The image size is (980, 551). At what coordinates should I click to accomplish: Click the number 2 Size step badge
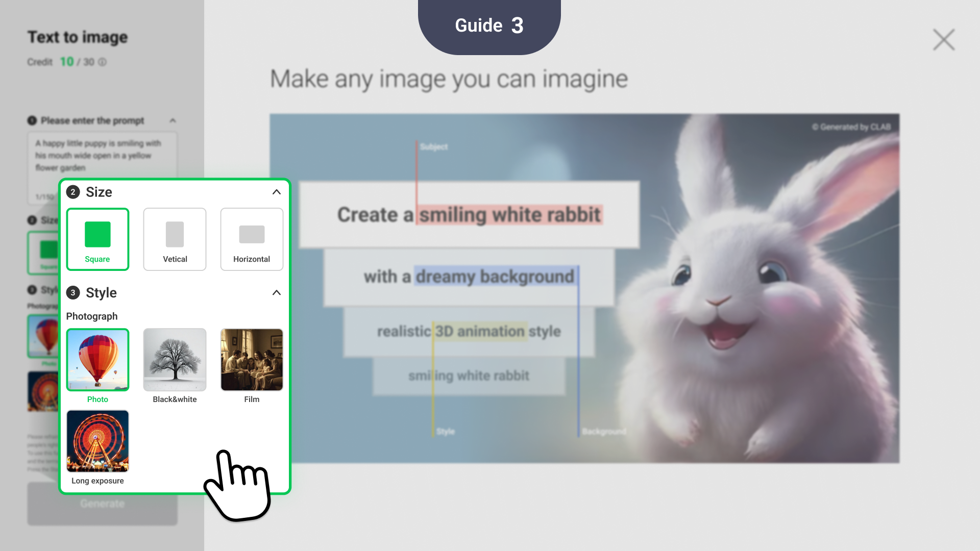click(73, 192)
